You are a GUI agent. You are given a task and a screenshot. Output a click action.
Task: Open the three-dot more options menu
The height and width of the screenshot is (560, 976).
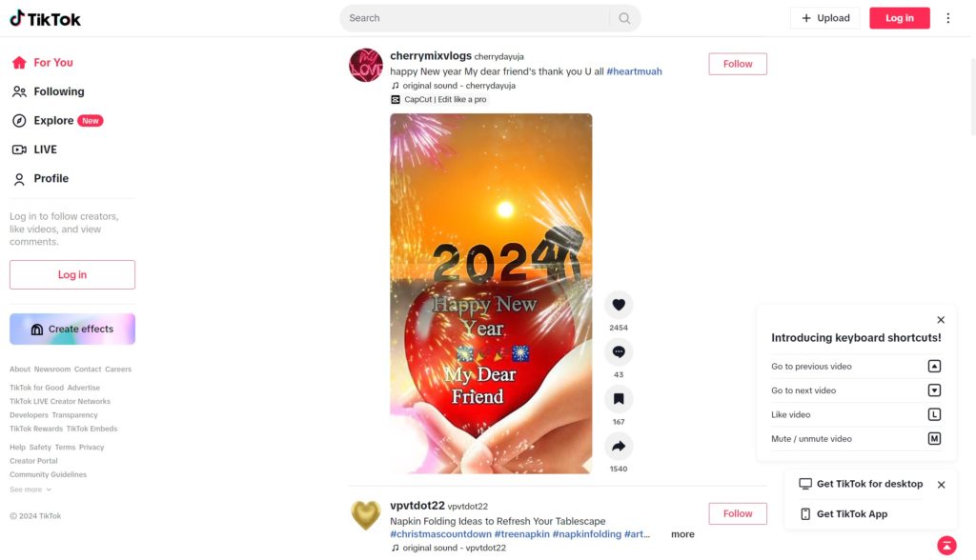948,18
